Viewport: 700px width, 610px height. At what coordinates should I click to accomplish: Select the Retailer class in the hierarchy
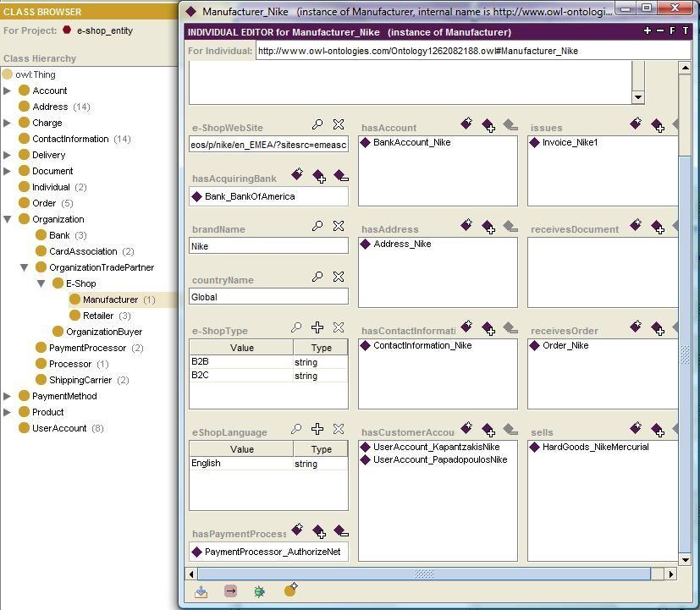(98, 316)
